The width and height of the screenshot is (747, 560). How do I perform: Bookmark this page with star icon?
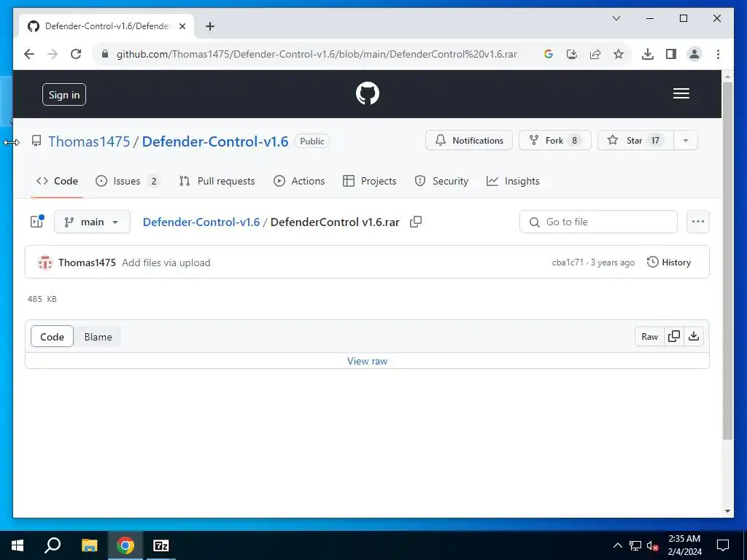point(619,54)
